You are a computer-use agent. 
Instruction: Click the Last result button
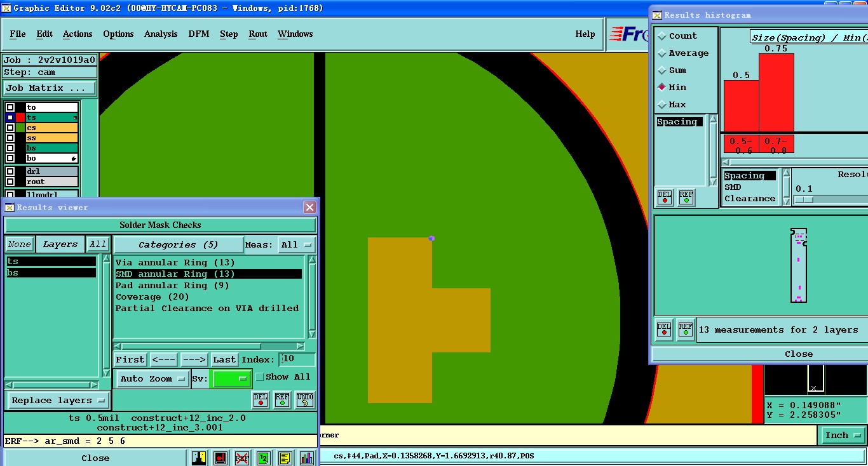pos(224,360)
